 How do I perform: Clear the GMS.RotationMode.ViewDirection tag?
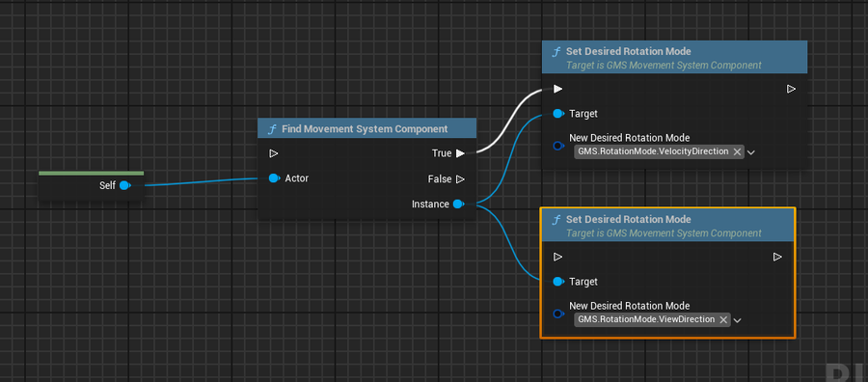point(723,320)
